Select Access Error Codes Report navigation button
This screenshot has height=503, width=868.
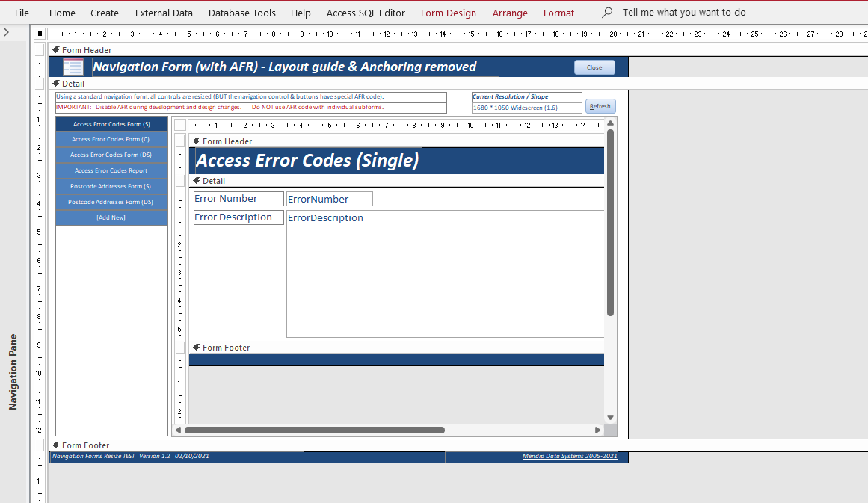(x=112, y=170)
